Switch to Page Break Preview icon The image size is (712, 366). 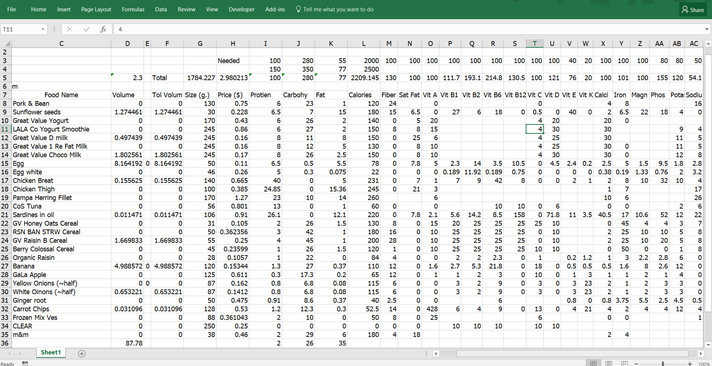tap(624, 363)
